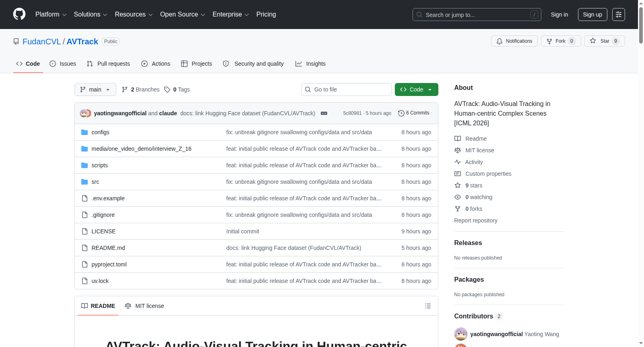
Task: Open the main branch selector dropdown
Action: coord(95,89)
